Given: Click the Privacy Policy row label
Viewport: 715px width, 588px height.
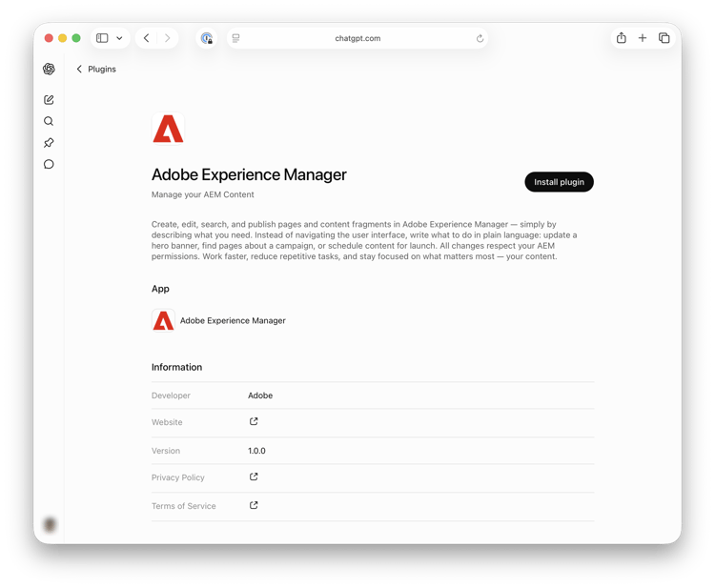Looking at the screenshot, I should 178,477.
